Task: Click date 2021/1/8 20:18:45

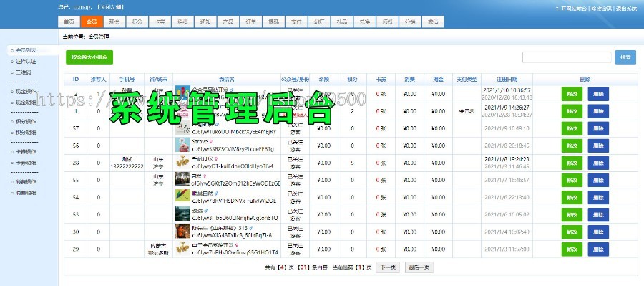Action: 507,146
